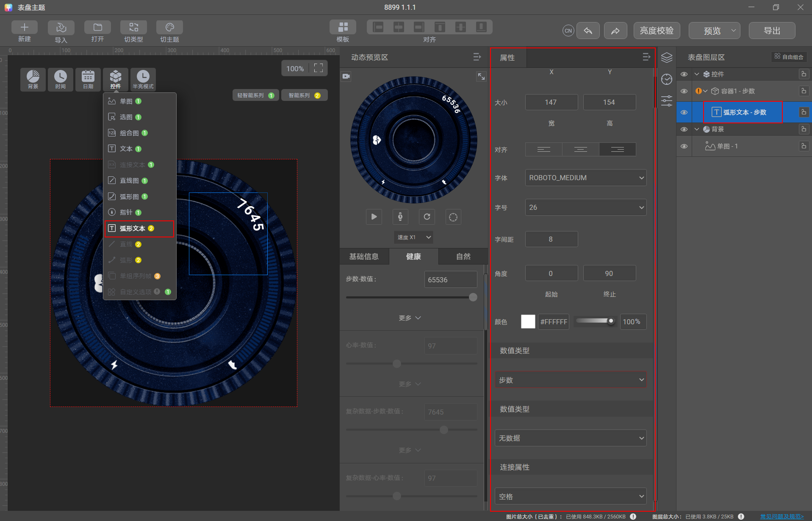This screenshot has width=812, height=521.
Task: Toggle visibility of 单图-1 layer
Action: [x=684, y=146]
